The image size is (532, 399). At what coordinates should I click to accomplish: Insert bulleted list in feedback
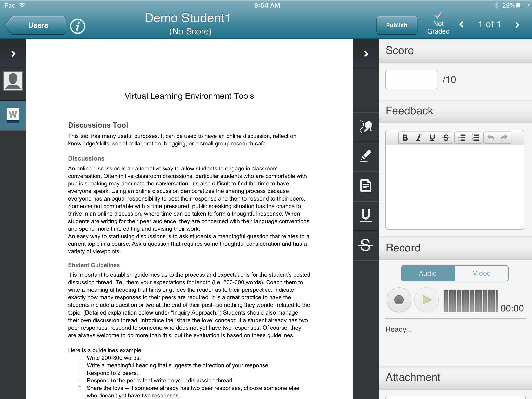pyautogui.click(x=462, y=138)
